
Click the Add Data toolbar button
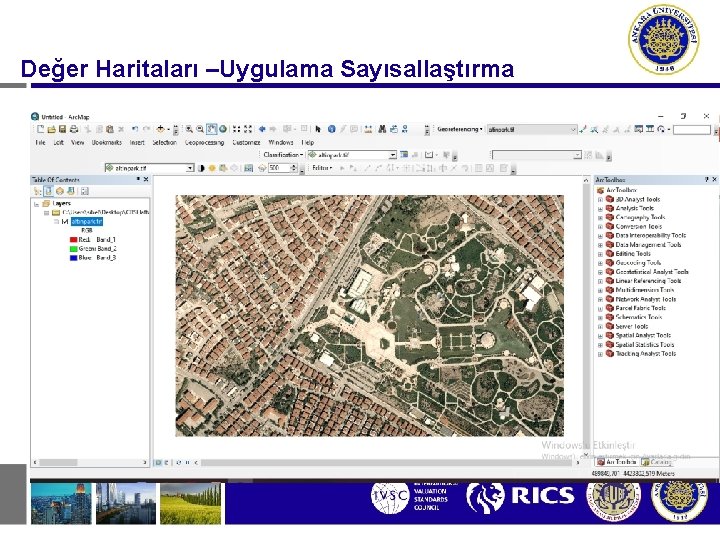coord(162,129)
